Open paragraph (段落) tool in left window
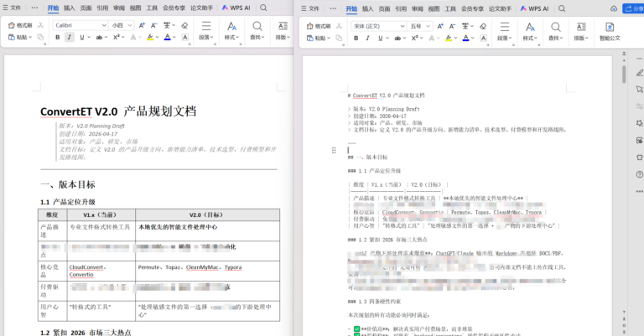 coord(206,30)
